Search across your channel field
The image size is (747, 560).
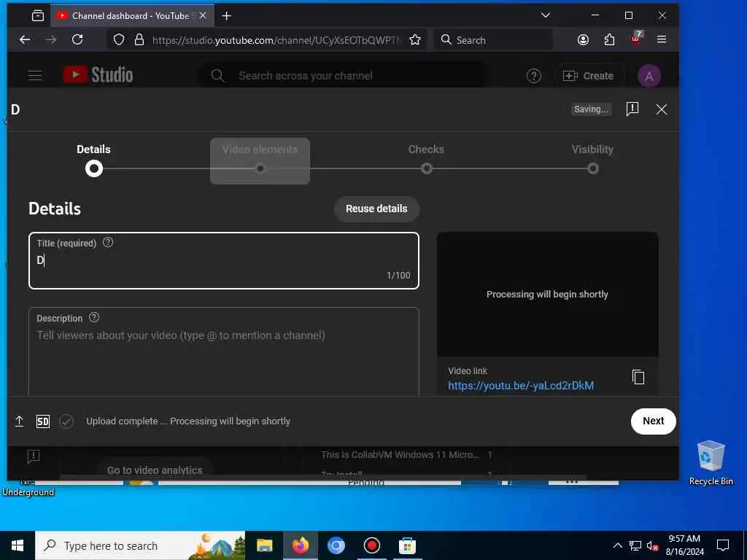(x=343, y=76)
